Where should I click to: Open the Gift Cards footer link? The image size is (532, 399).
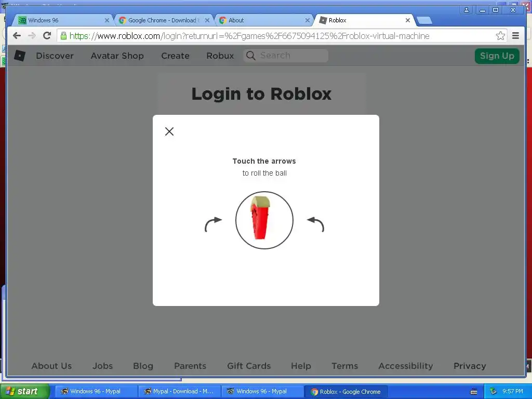coord(249,366)
